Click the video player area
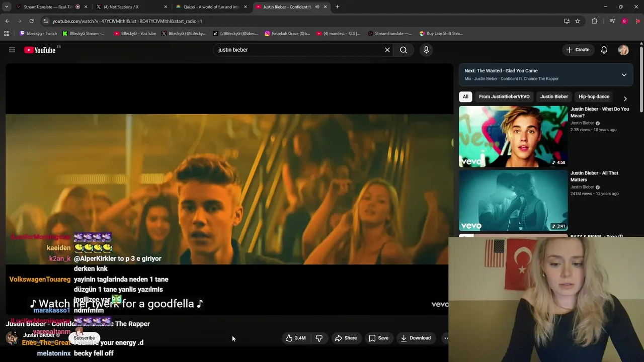644x362 pixels. [229, 189]
